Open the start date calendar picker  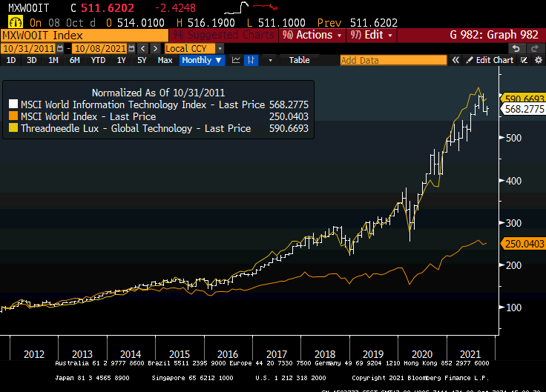click(x=60, y=48)
